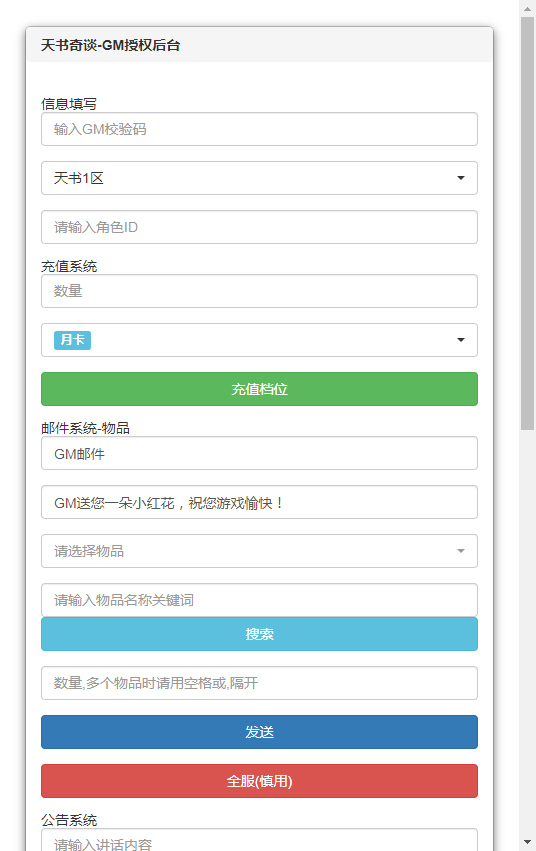
Task: Click the 充值系统 数量 input field
Action: [259, 291]
